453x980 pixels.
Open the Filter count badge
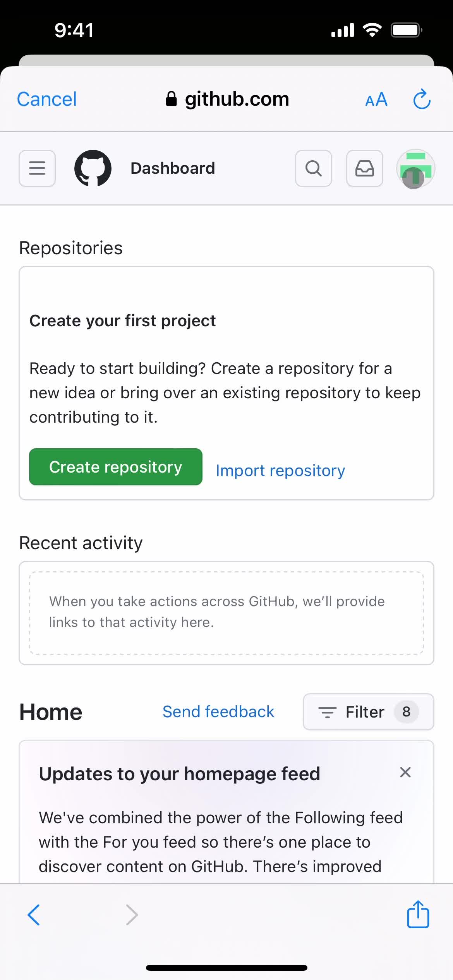coord(405,712)
